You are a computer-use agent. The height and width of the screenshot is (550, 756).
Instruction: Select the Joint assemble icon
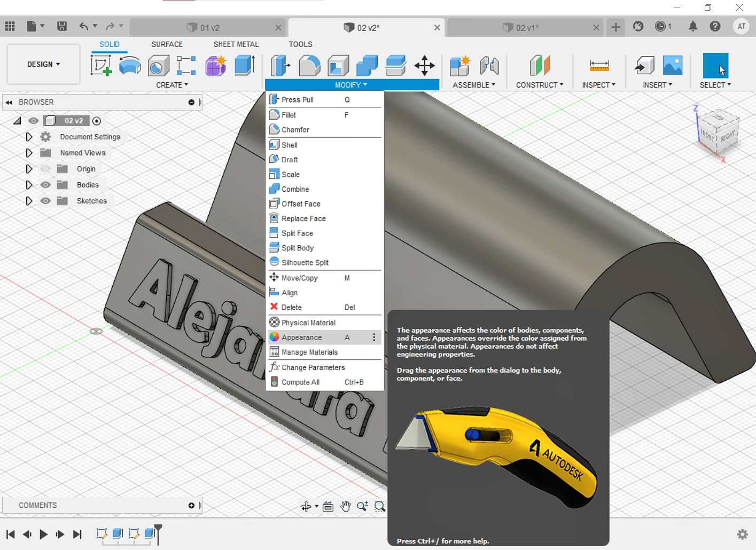(489, 66)
